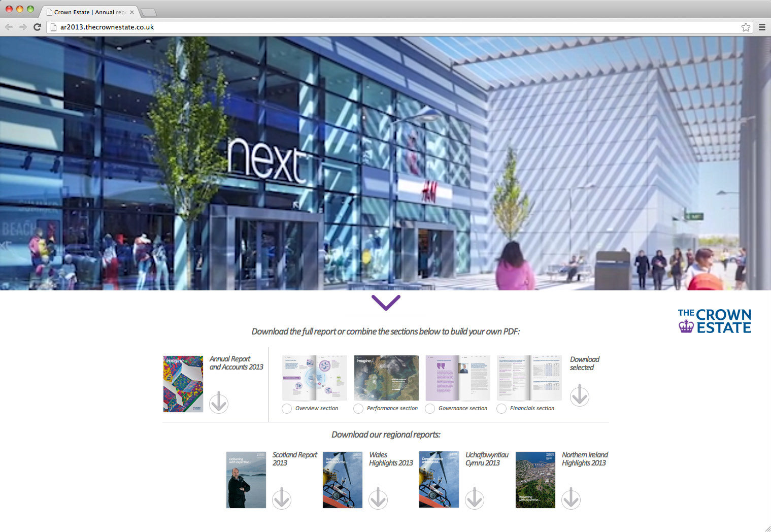
Task: Select the Financials section radio button
Action: (x=501, y=409)
